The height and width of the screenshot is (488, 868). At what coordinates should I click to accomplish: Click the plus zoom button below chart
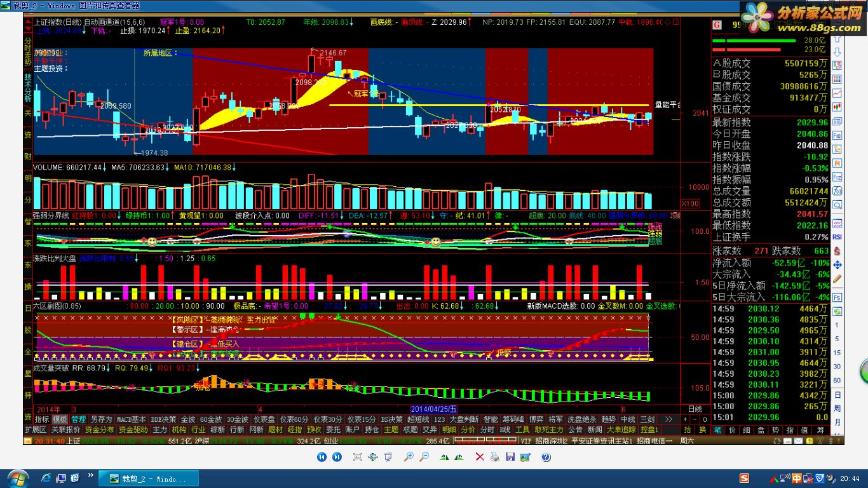pos(685,419)
